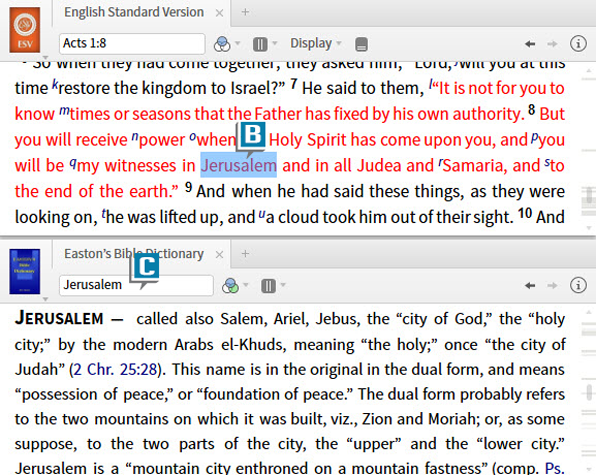Click footnote marker u before "a cloud"
Viewport: 596px width, 475px height.
[262, 214]
